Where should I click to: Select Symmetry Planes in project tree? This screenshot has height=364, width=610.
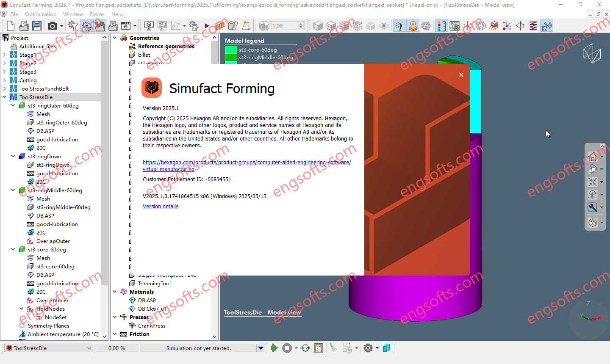[x=48, y=325]
